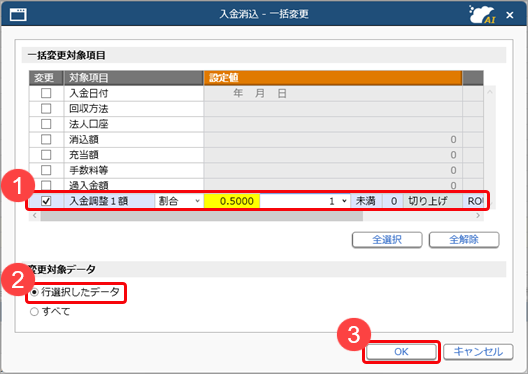
Task: Click the 変更 column header
Action: coord(46,78)
